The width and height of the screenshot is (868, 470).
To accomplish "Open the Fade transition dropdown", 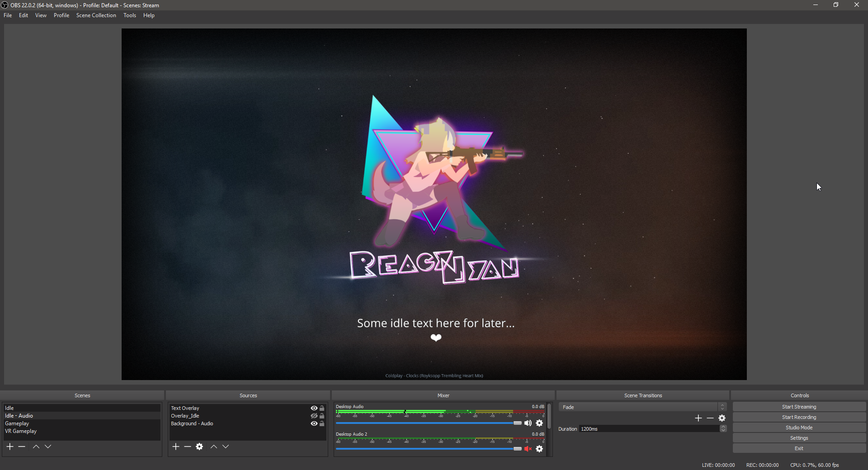I will point(642,407).
